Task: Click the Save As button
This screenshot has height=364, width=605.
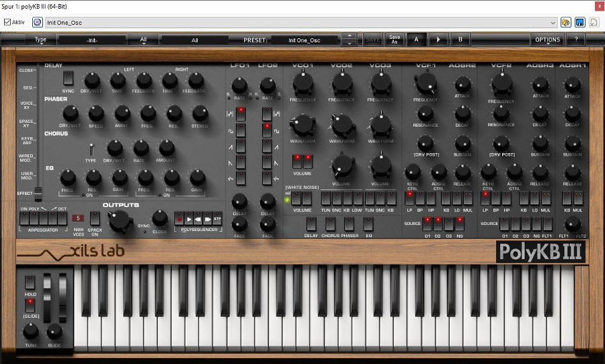Action: click(395, 40)
